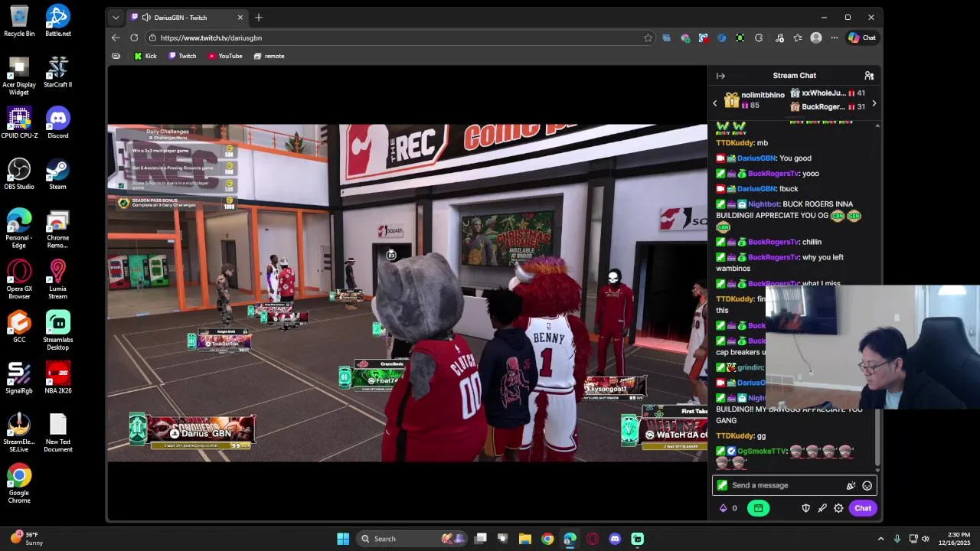Open the Recycle Bin
The image size is (980, 551).
tap(19, 21)
